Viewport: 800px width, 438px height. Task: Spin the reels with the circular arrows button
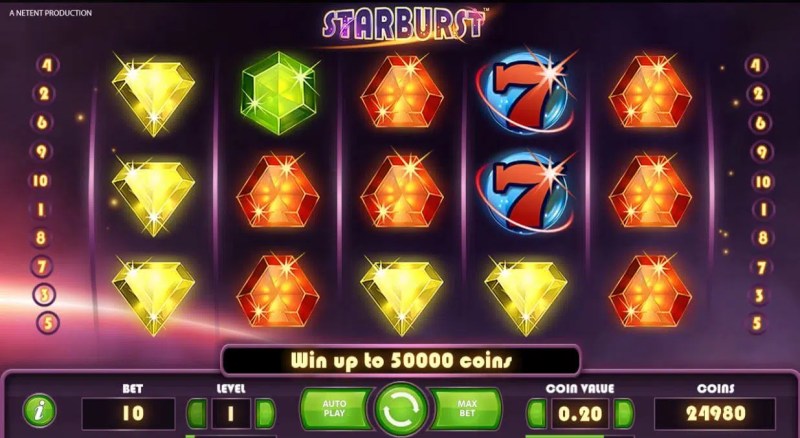click(401, 409)
